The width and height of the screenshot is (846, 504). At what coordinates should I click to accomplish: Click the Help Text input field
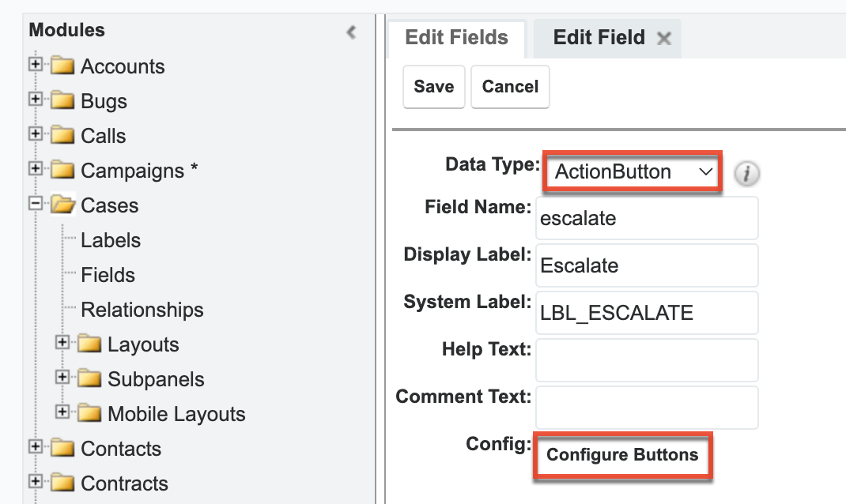point(647,359)
